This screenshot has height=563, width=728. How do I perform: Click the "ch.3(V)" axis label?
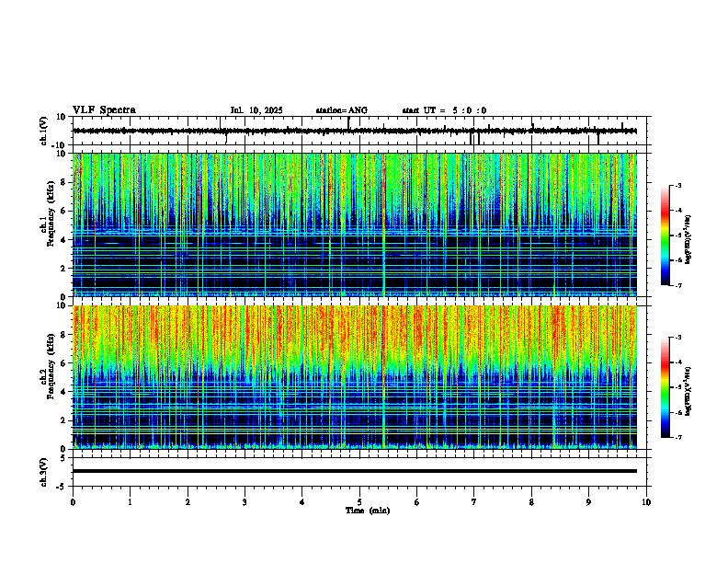[x=44, y=472]
